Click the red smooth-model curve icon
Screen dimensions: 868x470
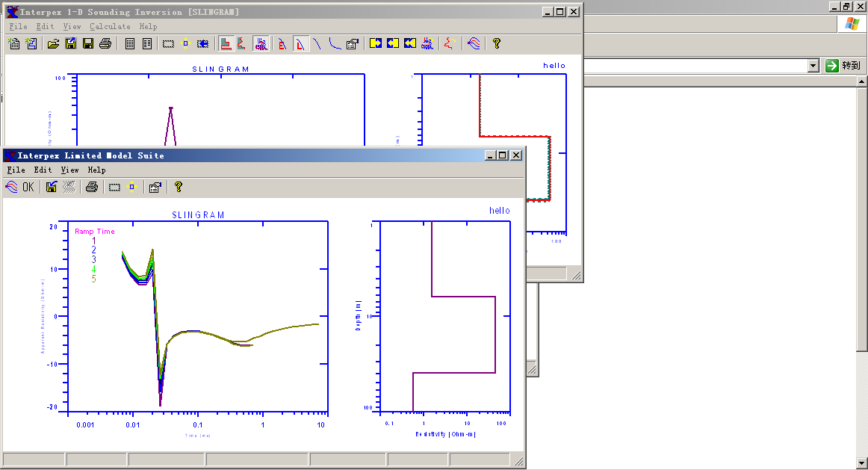coord(243,44)
